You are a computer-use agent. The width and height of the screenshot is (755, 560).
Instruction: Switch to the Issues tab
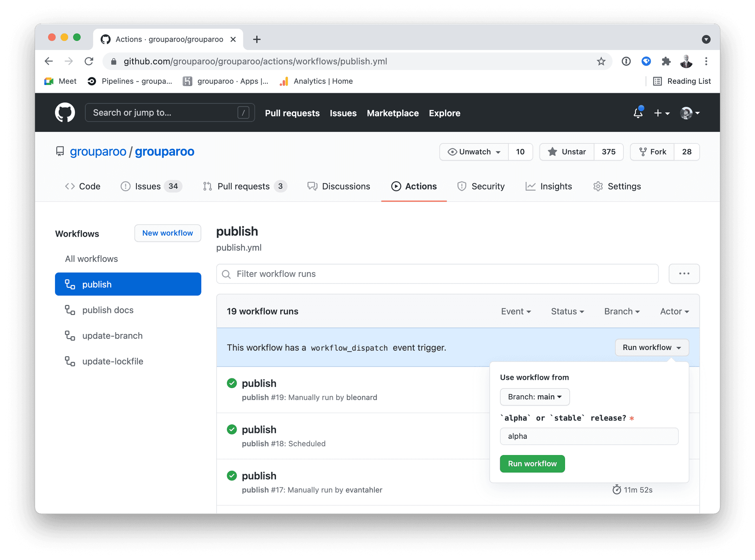(x=149, y=186)
